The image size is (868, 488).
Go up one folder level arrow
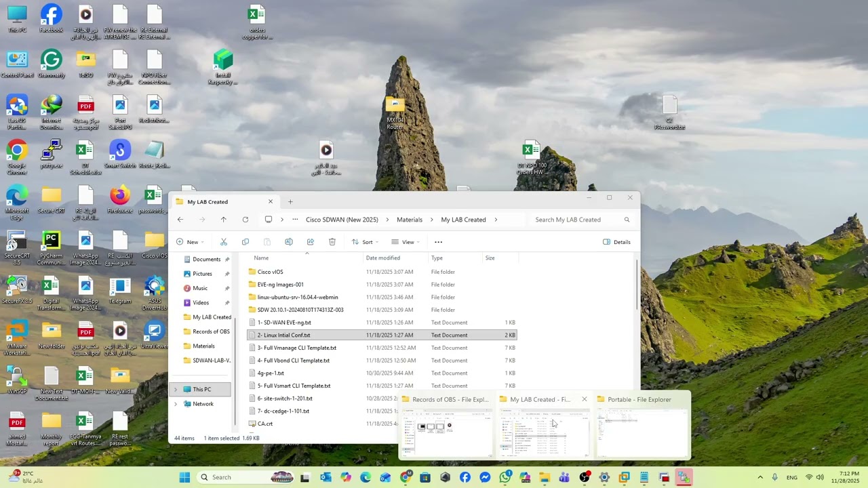click(223, 220)
